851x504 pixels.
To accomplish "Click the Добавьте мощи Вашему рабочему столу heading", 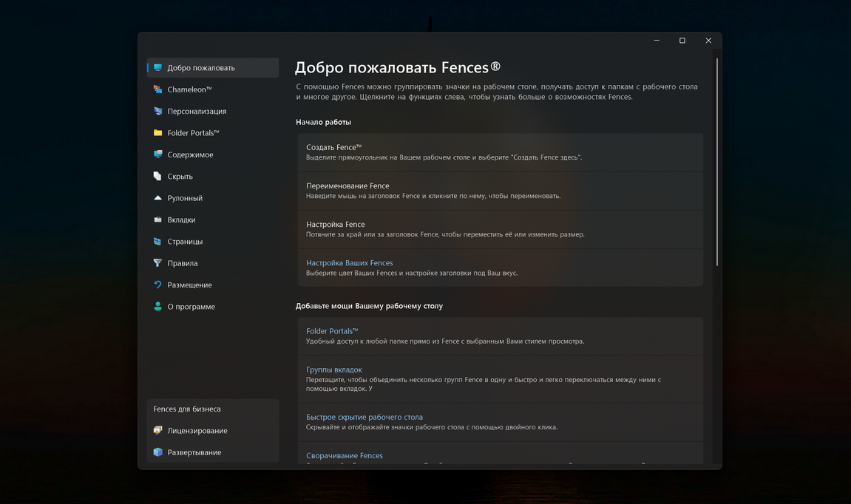I will 369,306.
